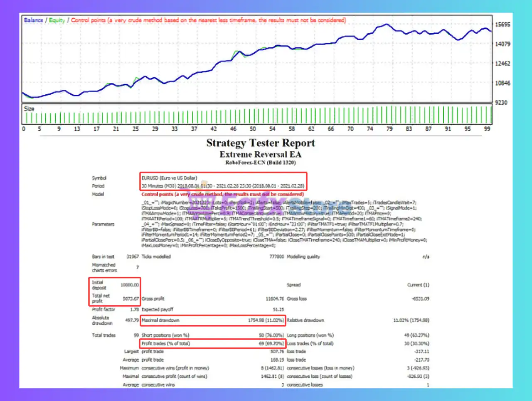532x401 pixels.
Task: Click the RoboForex-ECN build link
Action: click(x=261, y=163)
